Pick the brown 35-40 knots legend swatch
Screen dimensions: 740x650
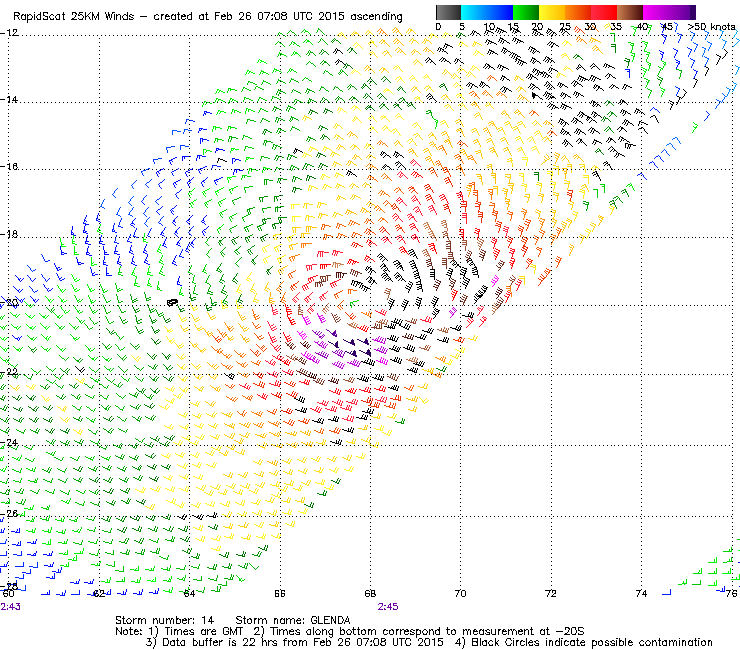[x=630, y=12]
